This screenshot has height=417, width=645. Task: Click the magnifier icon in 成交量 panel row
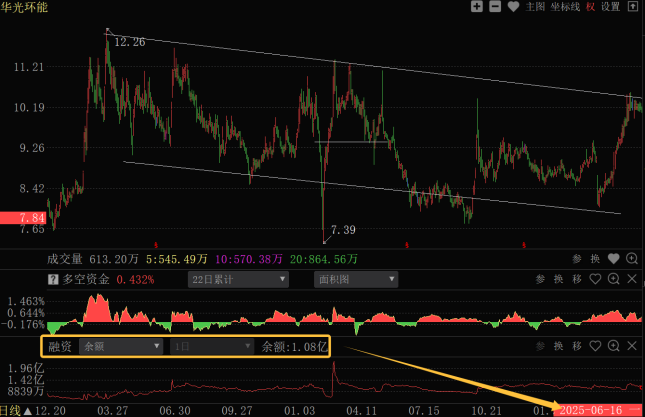tap(632, 258)
